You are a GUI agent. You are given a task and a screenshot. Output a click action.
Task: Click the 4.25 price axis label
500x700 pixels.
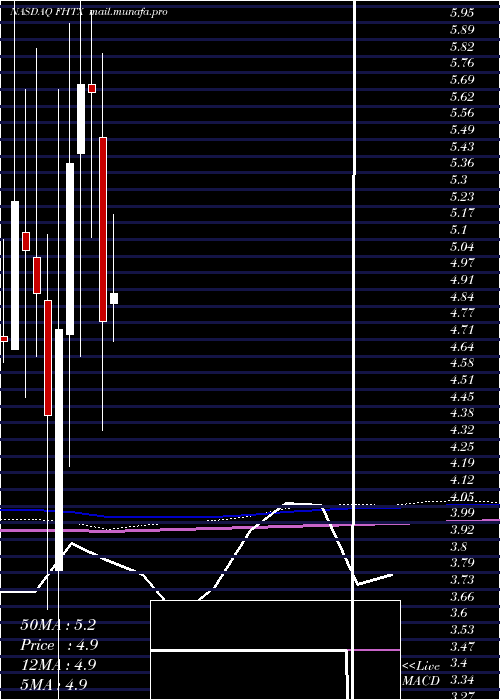point(462,446)
